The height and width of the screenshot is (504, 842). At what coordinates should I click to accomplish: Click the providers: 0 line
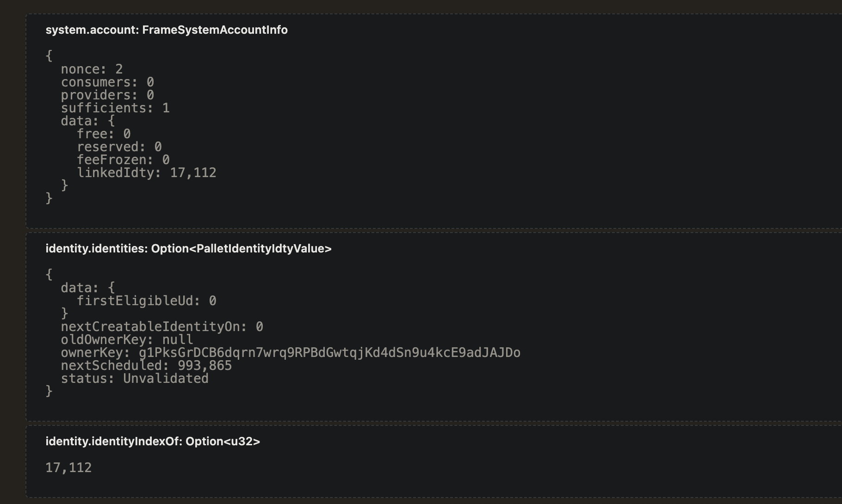tap(107, 95)
